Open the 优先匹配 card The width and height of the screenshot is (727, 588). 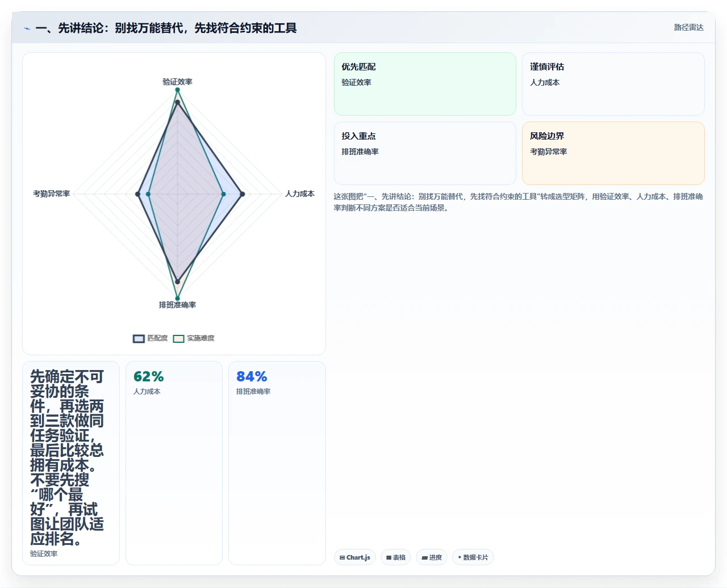click(x=425, y=84)
